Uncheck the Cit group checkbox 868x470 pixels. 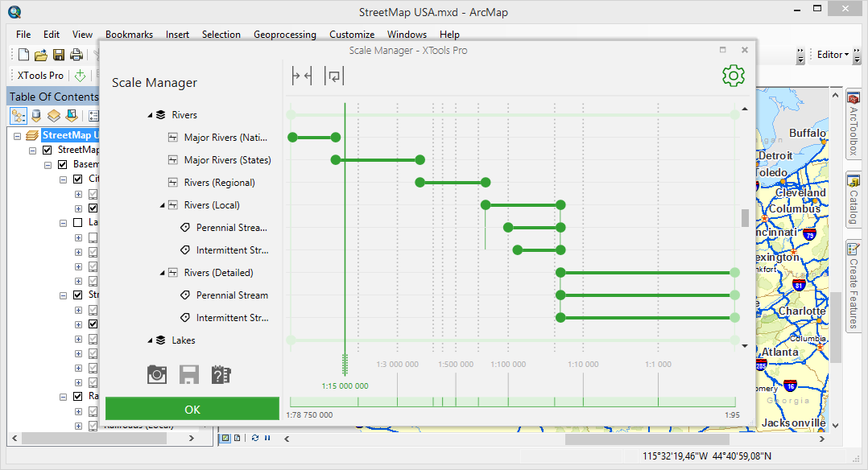pyautogui.click(x=78, y=179)
